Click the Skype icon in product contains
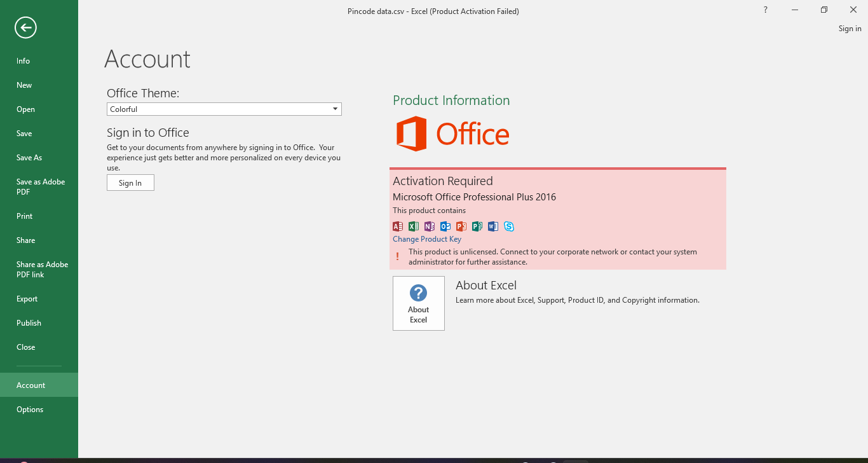 click(508, 226)
